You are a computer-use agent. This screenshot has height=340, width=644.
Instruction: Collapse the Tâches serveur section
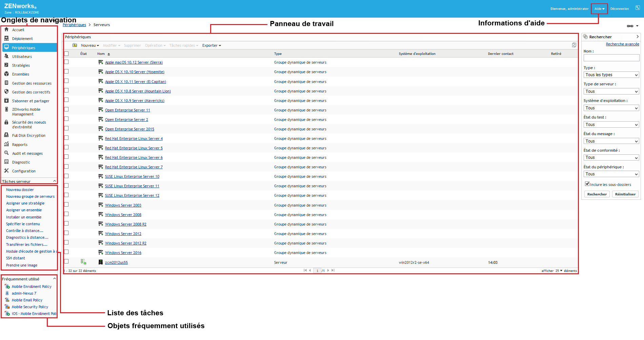point(54,181)
